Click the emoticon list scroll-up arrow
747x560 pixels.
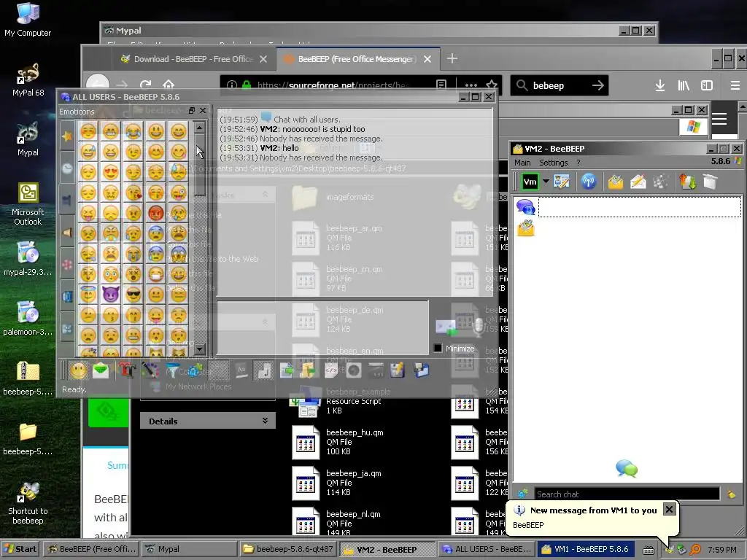pyautogui.click(x=200, y=128)
